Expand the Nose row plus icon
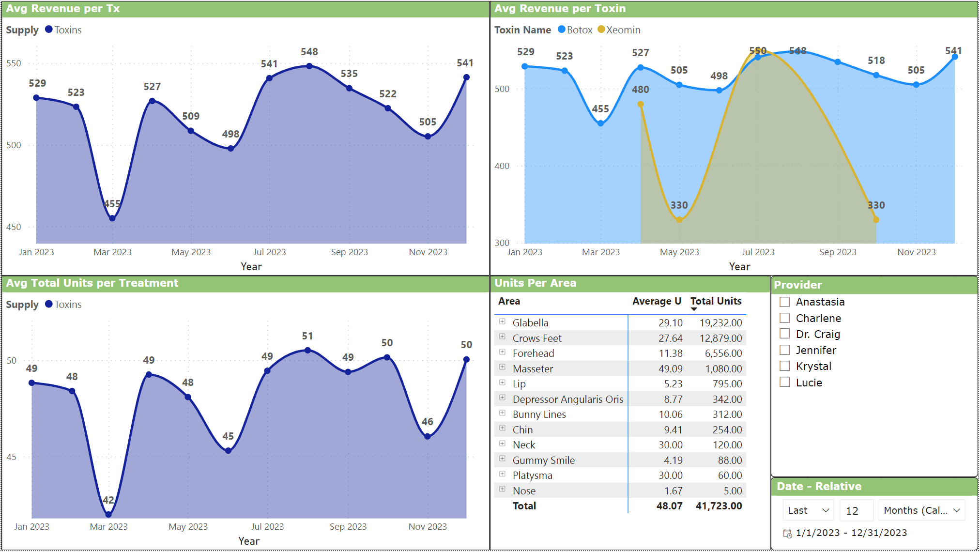The image size is (980, 552). [502, 489]
